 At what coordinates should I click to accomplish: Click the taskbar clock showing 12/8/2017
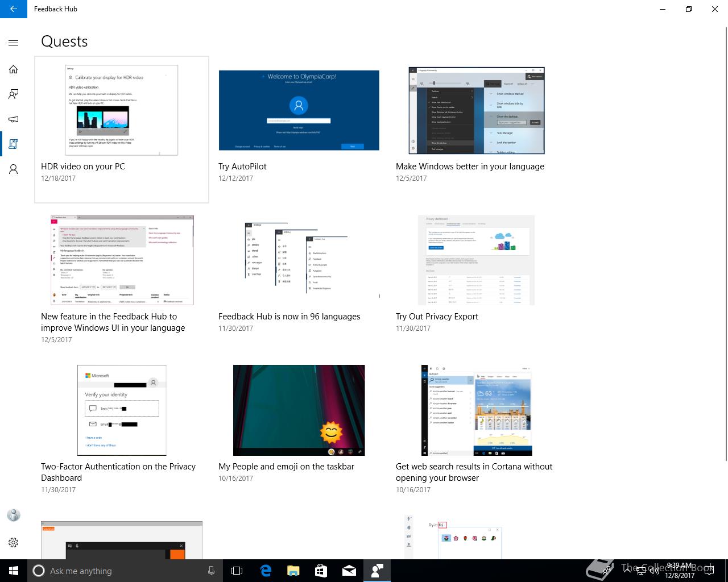click(679, 571)
